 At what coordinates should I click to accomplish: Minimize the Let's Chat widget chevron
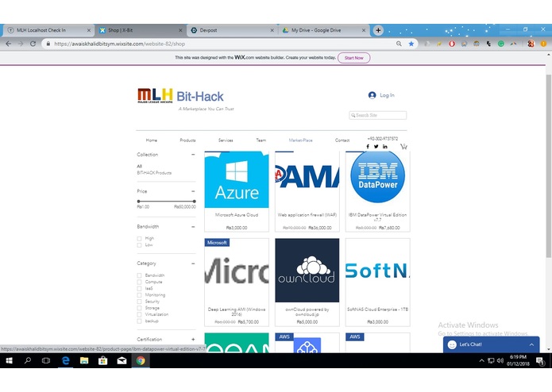531,344
